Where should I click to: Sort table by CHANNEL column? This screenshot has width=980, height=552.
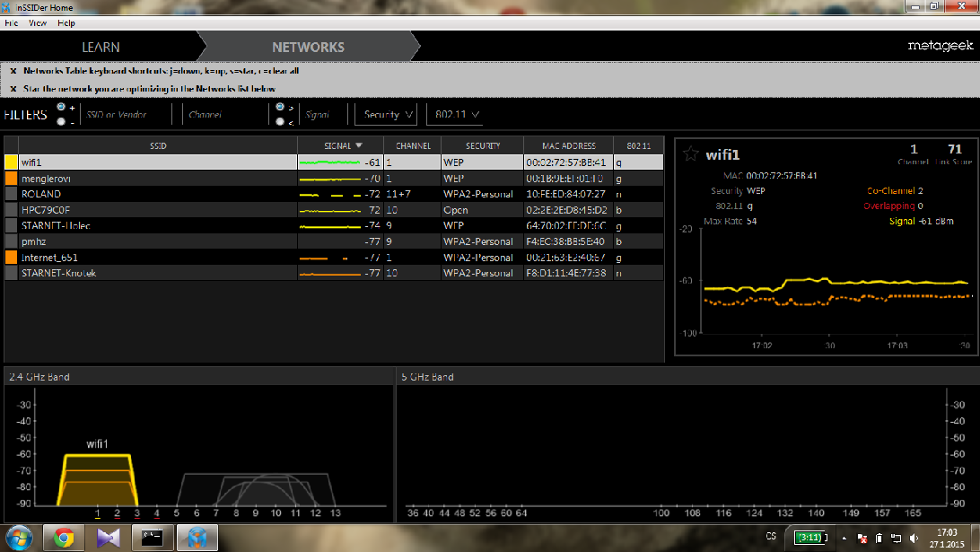(x=413, y=145)
